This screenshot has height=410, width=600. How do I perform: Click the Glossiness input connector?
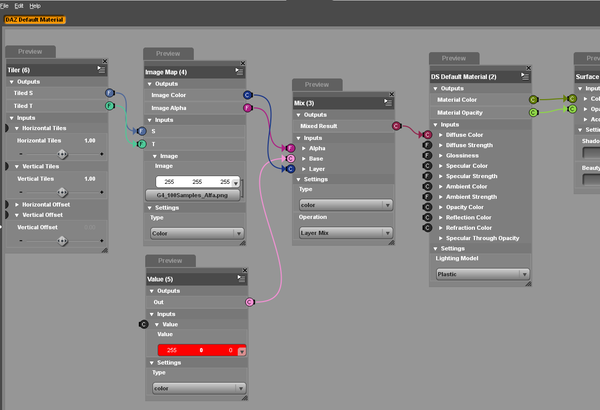coord(427,155)
